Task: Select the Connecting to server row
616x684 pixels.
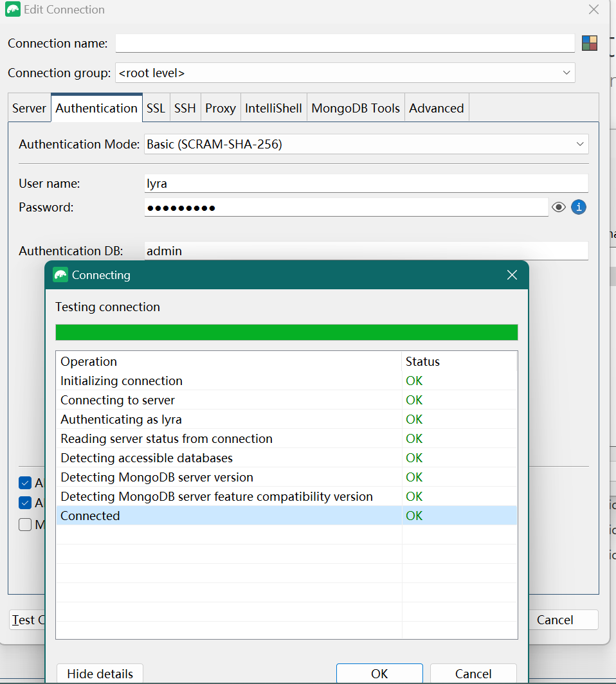Action: [x=287, y=400]
